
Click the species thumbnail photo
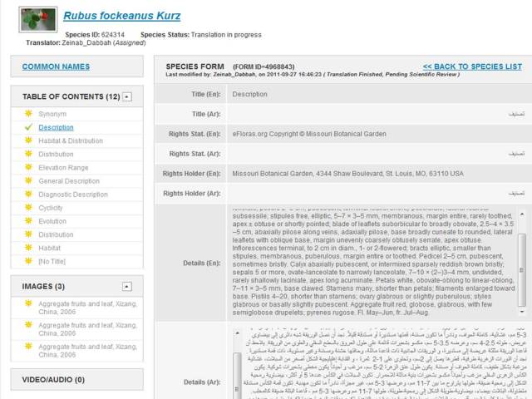tap(38, 19)
